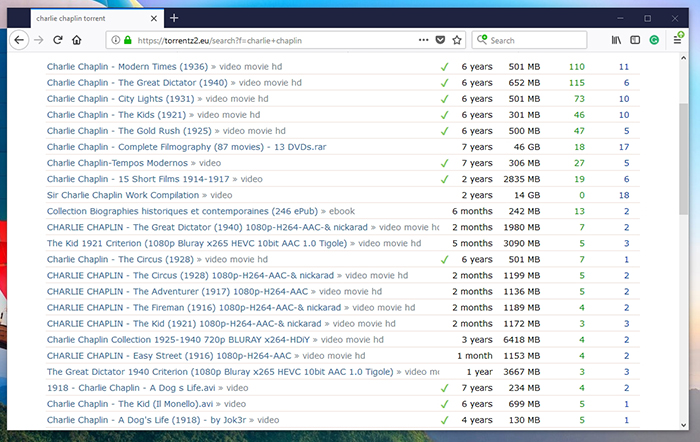Open CHARLIE CHAPLIN - The Circus 1080p nickarad link
This screenshot has height=442, width=700.
(190, 275)
